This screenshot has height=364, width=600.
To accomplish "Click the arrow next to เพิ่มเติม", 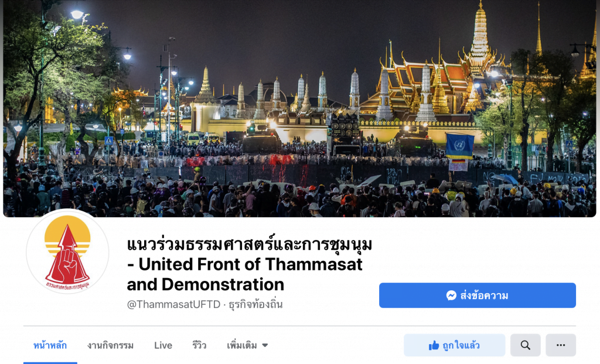I will (x=265, y=345).
